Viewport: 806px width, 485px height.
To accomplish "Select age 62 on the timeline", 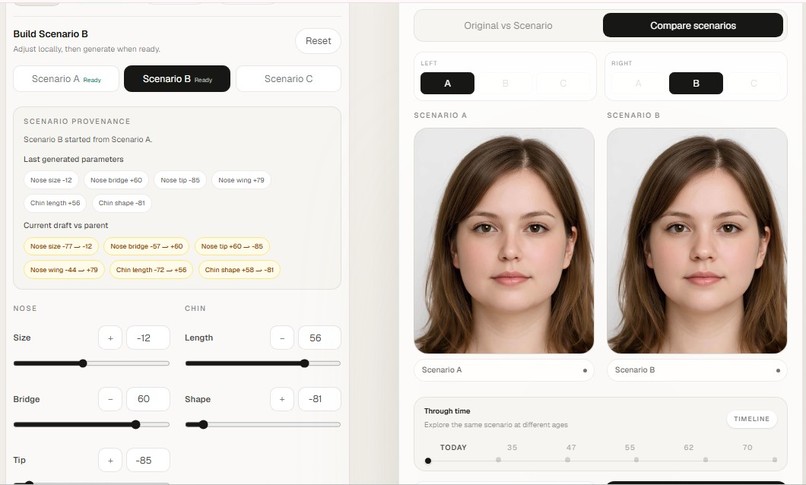I will 705,460.
